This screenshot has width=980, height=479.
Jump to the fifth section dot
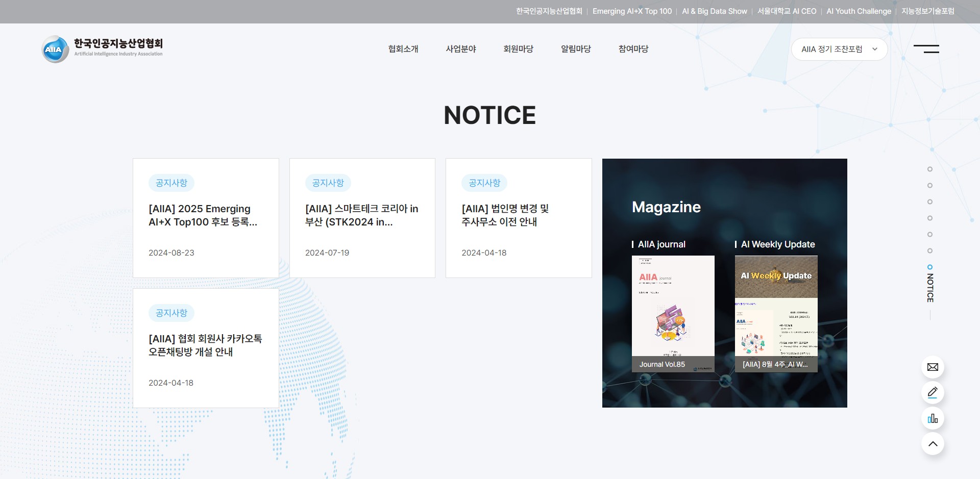coord(930,235)
